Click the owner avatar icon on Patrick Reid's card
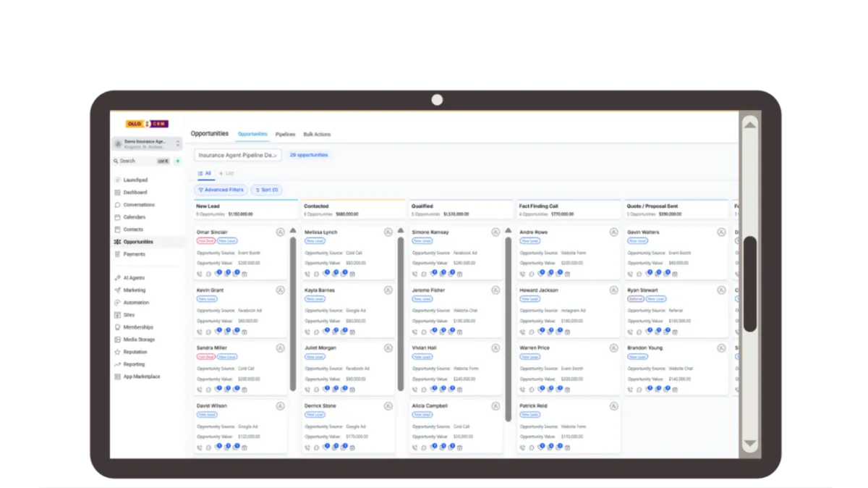 (x=613, y=406)
